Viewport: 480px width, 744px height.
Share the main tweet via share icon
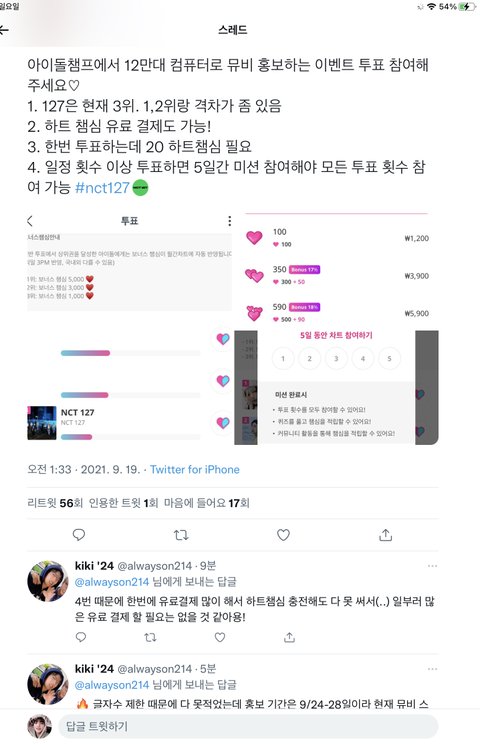coord(386,535)
